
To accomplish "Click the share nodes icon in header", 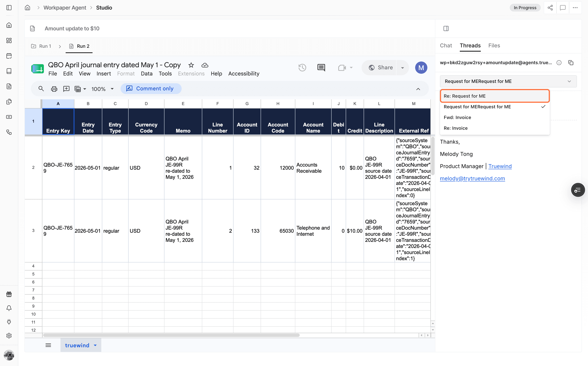I will 550,7.
